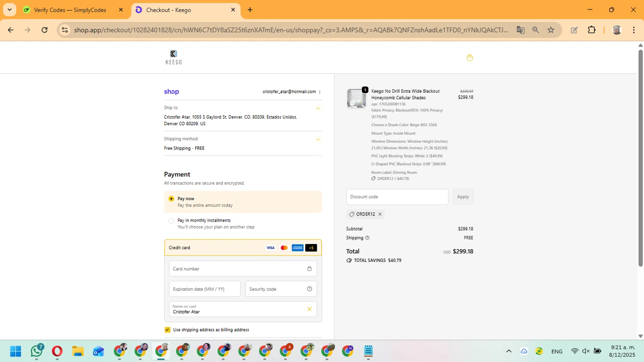Screen dimensions: 644x362
Task: Go forward in browser history
Action: (x=27, y=30)
